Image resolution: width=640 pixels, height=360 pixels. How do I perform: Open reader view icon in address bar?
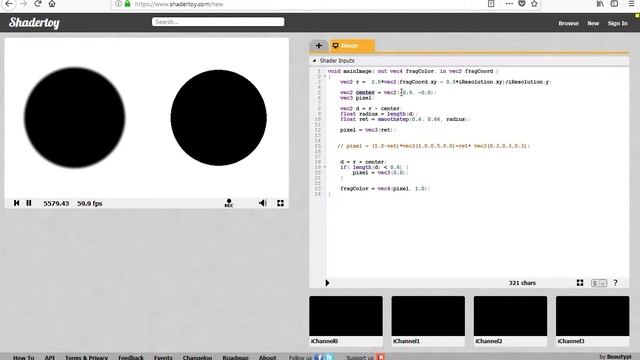[x=491, y=4]
